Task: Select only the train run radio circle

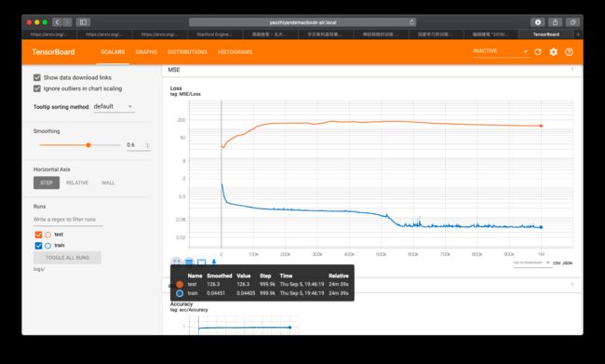Action: [47, 246]
